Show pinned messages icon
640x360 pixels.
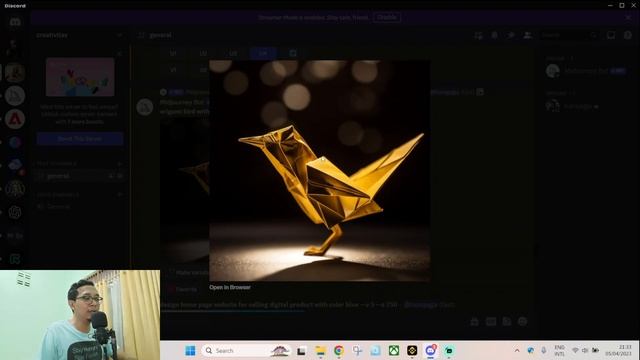tap(511, 36)
